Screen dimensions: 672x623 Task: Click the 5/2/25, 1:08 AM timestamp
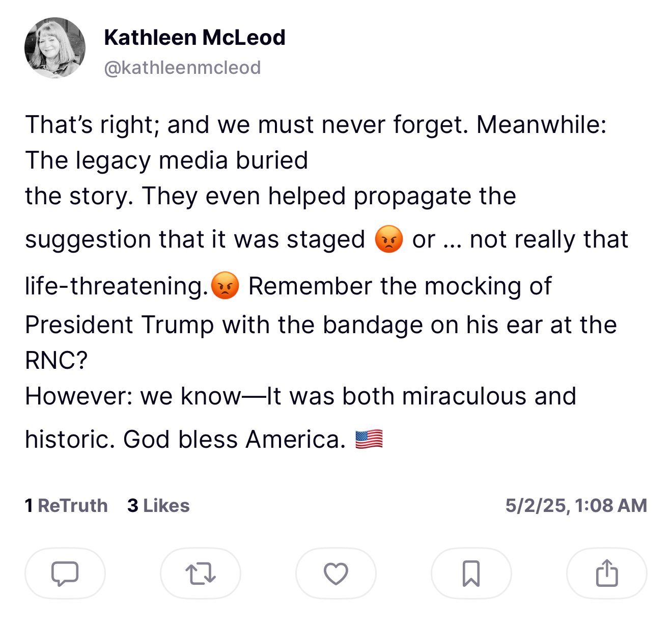pos(576,505)
